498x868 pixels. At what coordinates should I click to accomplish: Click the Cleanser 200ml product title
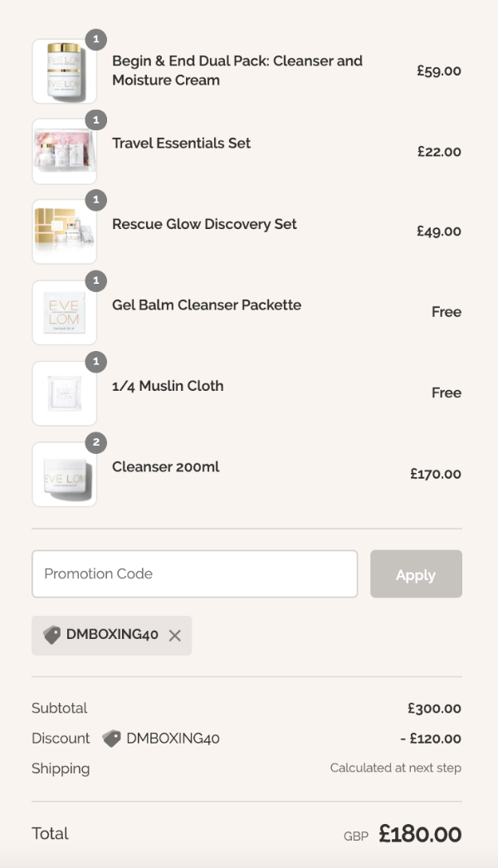click(165, 466)
